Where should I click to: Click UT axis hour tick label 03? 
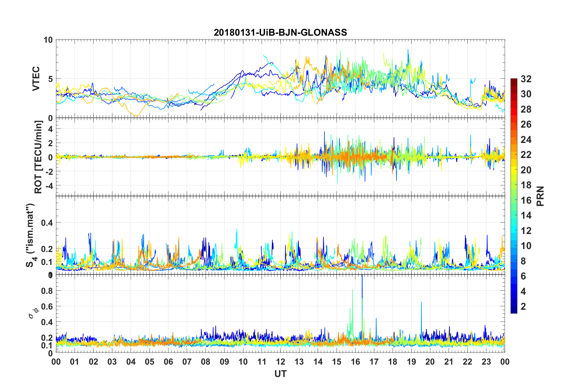point(112,362)
